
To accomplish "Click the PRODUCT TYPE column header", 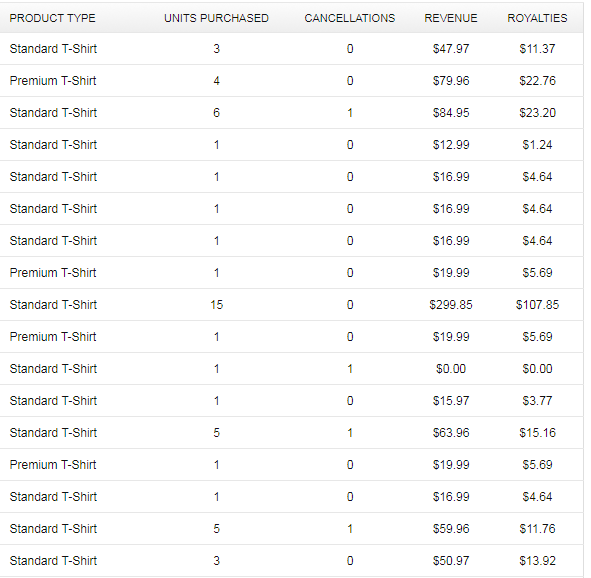I will click(x=52, y=18).
